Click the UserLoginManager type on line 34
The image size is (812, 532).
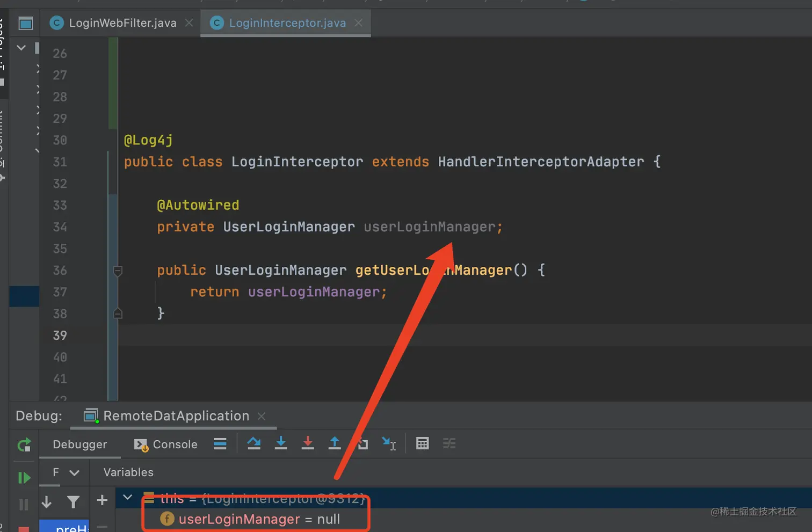(289, 227)
